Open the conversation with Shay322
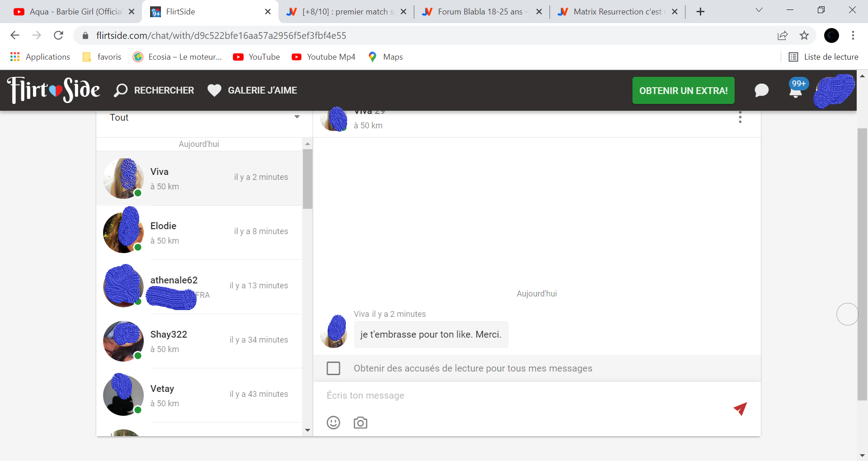Image resolution: width=868 pixels, height=461 pixels. (199, 341)
